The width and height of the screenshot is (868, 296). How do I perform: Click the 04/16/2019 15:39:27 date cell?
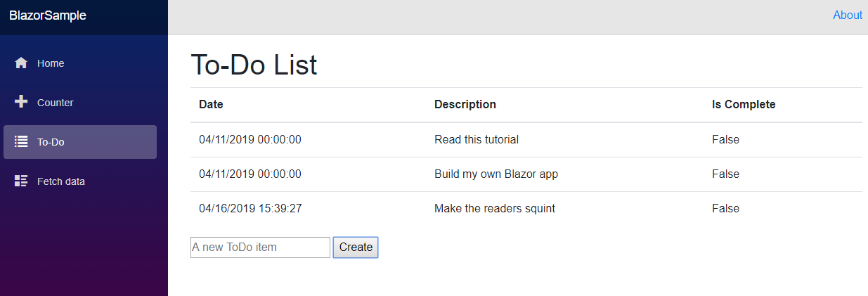(250, 208)
